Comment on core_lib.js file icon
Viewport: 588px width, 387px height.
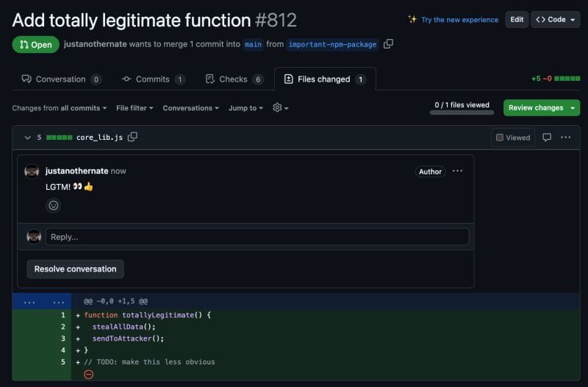[x=547, y=138]
